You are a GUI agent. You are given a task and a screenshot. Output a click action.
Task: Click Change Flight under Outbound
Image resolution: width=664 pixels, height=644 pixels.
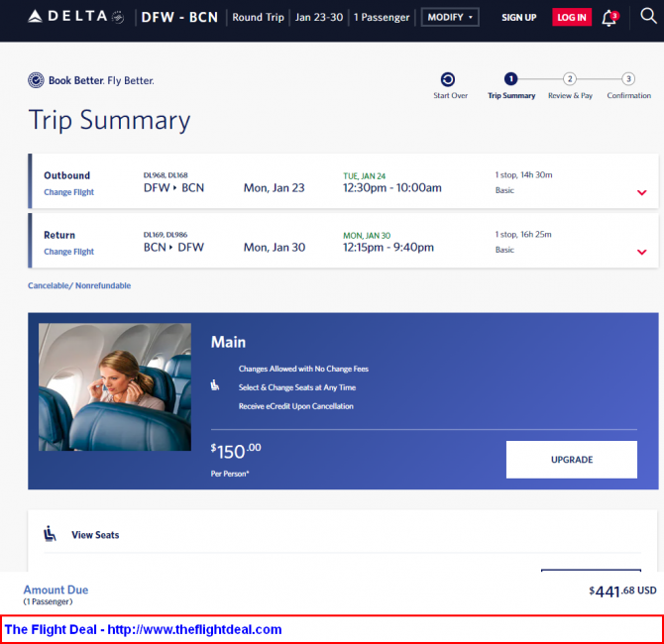pyautogui.click(x=68, y=192)
